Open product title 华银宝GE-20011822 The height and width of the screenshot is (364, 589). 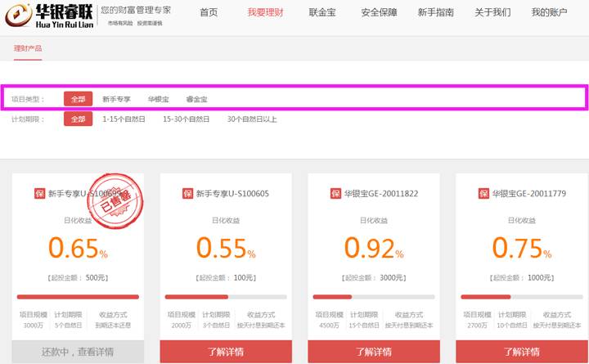[381, 194]
